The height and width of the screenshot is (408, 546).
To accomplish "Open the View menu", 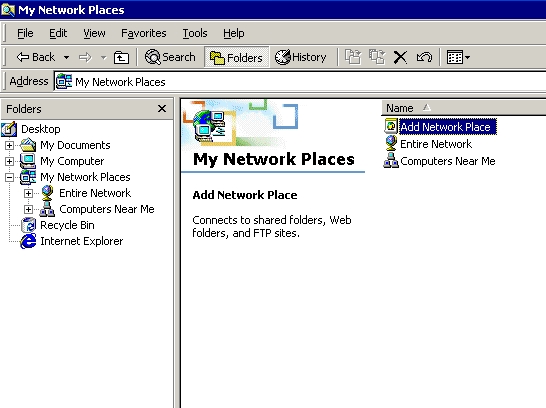I will coord(94,33).
